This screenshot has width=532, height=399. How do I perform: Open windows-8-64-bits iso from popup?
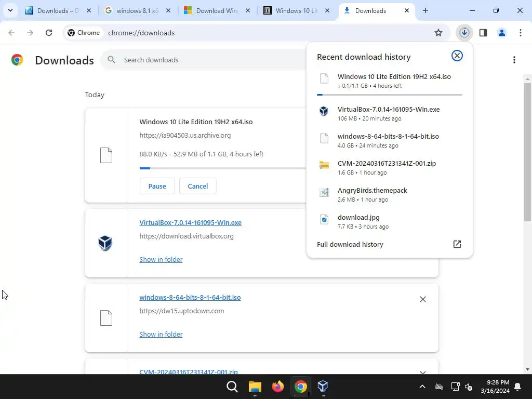tap(389, 140)
